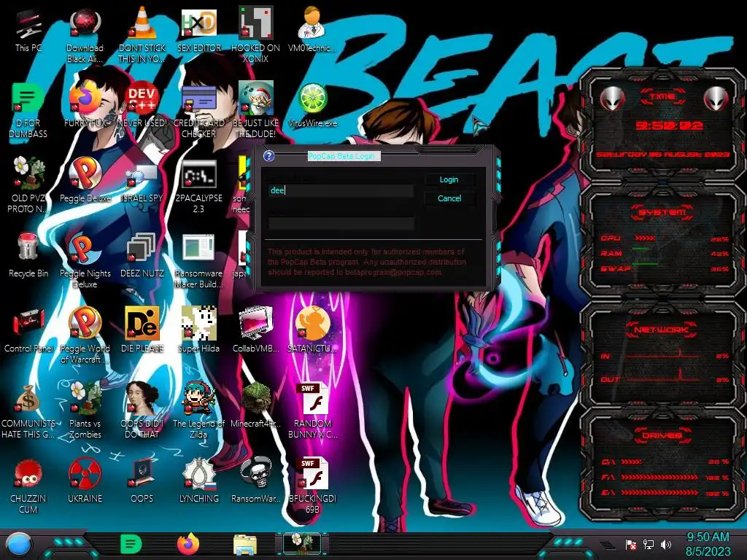This screenshot has height=560, width=747.
Task: Launch Firefox from the taskbar
Action: click(x=188, y=544)
